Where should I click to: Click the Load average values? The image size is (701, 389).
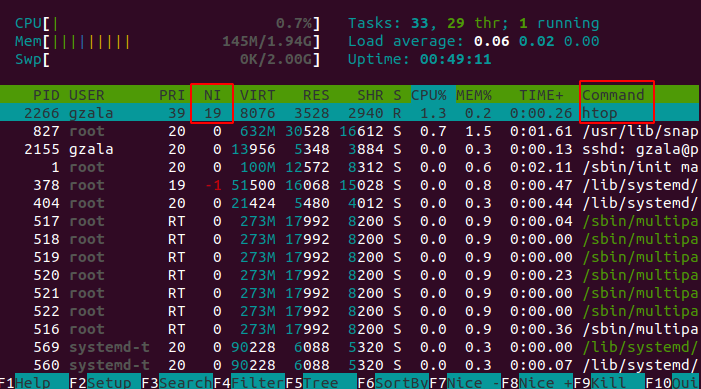[536, 41]
